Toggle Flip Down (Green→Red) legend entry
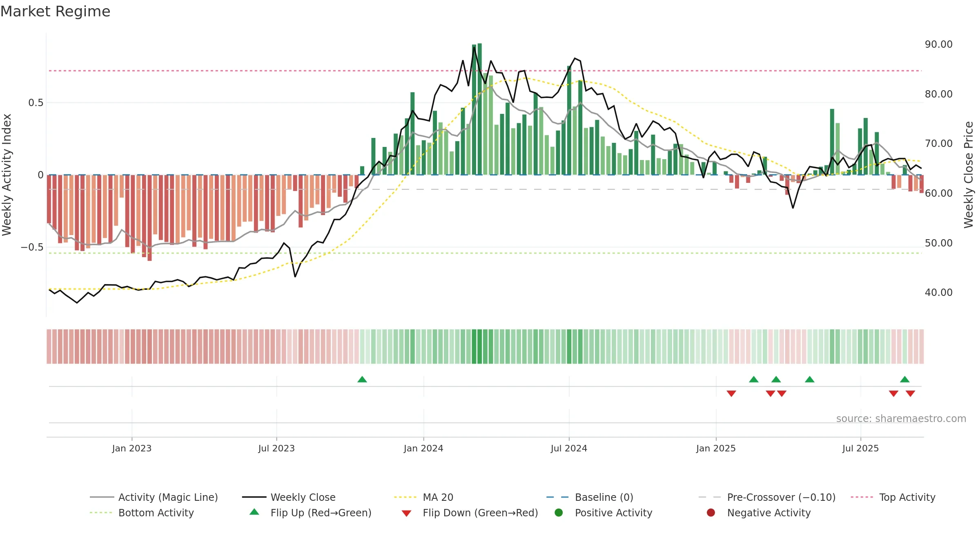 [x=470, y=513]
